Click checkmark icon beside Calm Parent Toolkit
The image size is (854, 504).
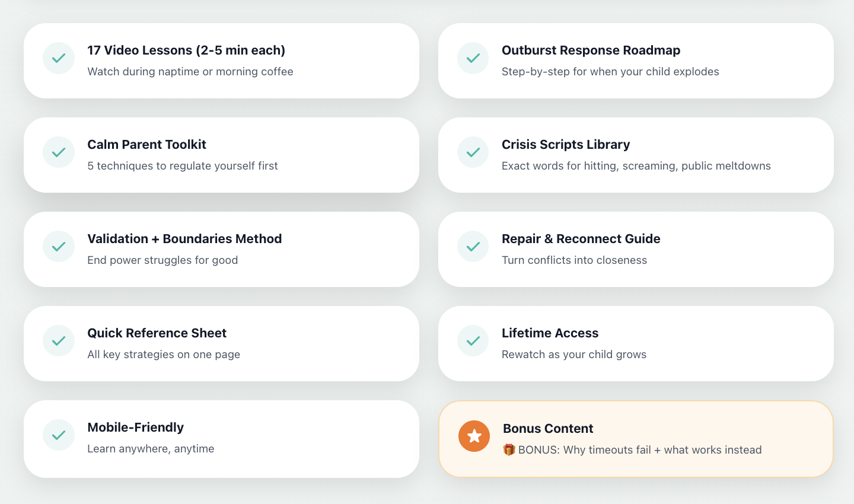(x=59, y=152)
